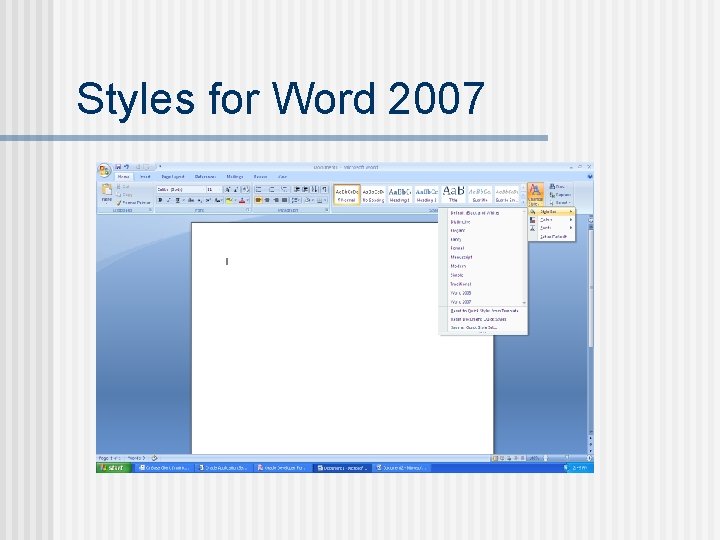Viewport: 720px width, 540px height.
Task: Open the round Office button menu
Action: point(104,170)
